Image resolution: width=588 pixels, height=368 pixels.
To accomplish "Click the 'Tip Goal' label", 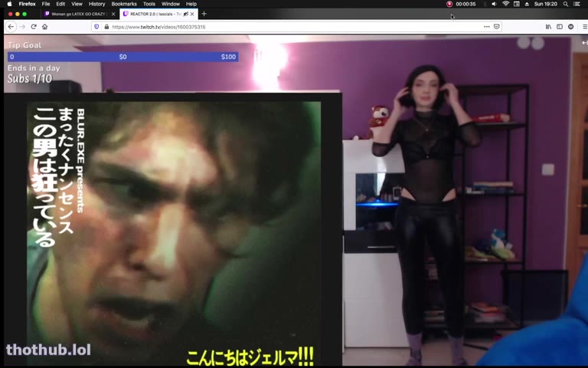I will pos(24,45).
